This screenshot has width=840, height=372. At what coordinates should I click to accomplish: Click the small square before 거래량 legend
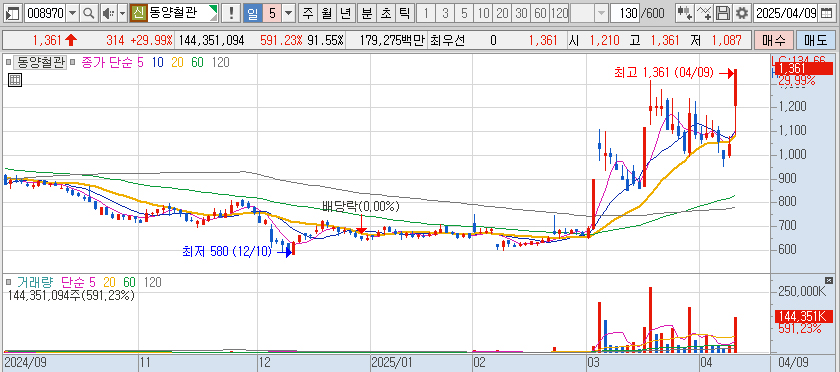pos(8,282)
